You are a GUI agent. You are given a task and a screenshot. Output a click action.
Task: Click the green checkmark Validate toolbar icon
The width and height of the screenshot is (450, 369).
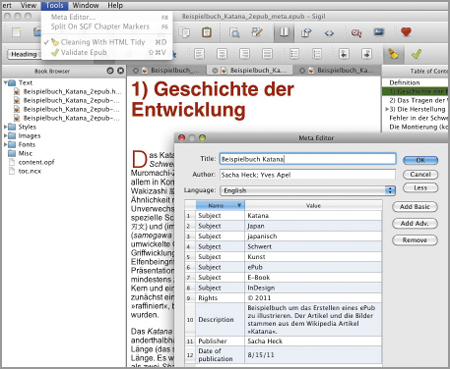[416, 54]
